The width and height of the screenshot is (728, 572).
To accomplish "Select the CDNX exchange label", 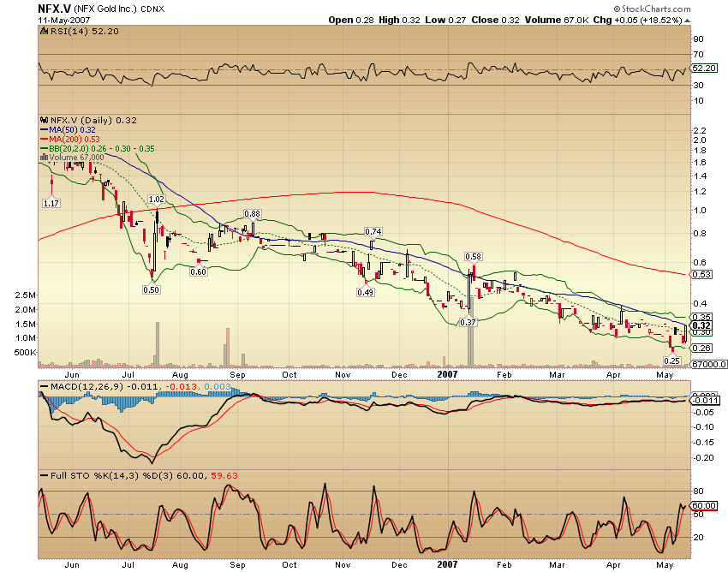I will tap(152, 9).
